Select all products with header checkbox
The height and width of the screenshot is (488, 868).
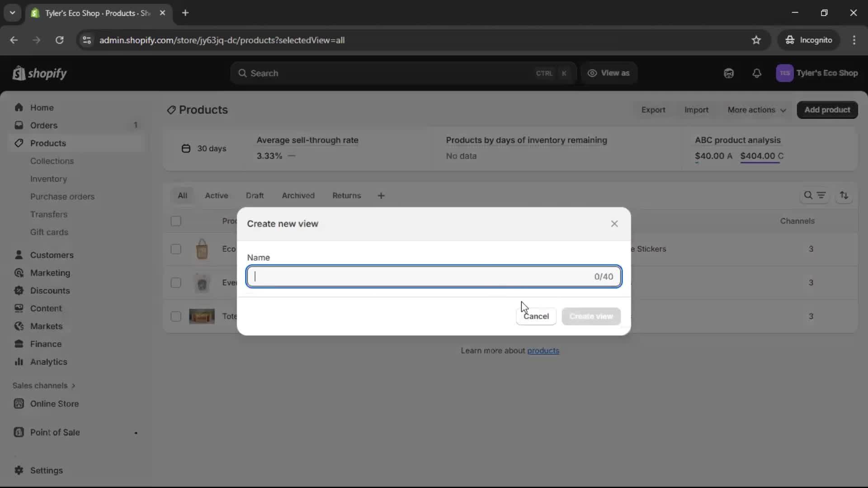[176, 221]
